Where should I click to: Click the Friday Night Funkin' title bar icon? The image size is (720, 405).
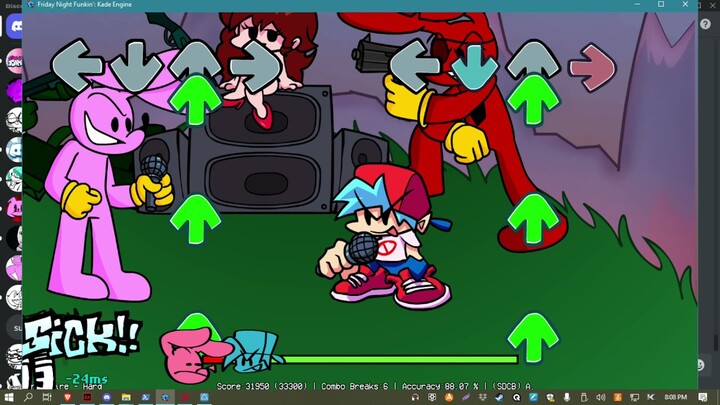pyautogui.click(x=31, y=4)
